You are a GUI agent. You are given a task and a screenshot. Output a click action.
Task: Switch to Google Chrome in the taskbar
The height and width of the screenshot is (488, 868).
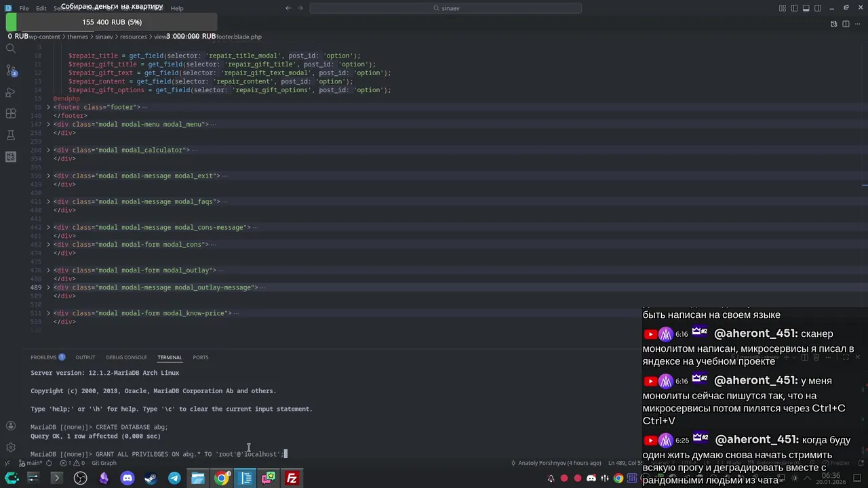coord(221,479)
